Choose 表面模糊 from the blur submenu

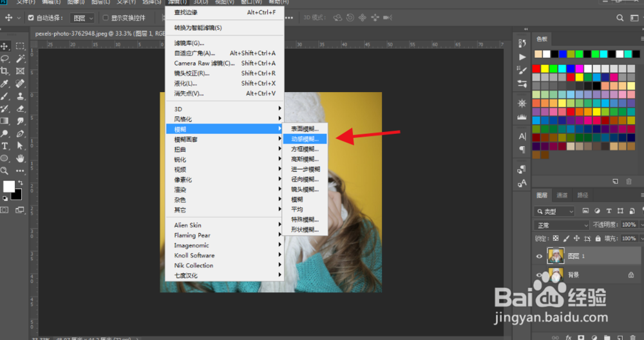pyautogui.click(x=305, y=129)
